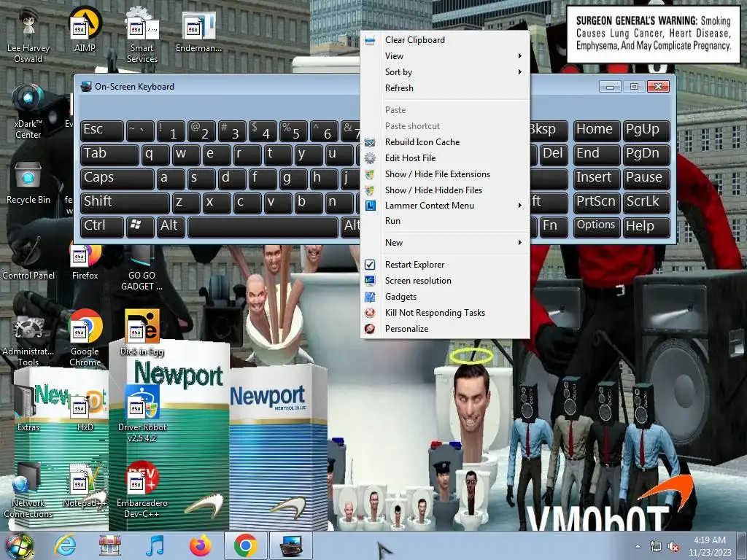Viewport: 747px width, 560px height.
Task: Open Personalize from the context menu
Action: pyautogui.click(x=446, y=329)
